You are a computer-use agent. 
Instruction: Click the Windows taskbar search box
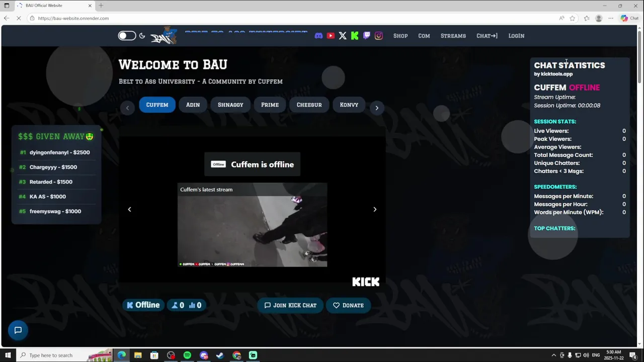coord(64,355)
